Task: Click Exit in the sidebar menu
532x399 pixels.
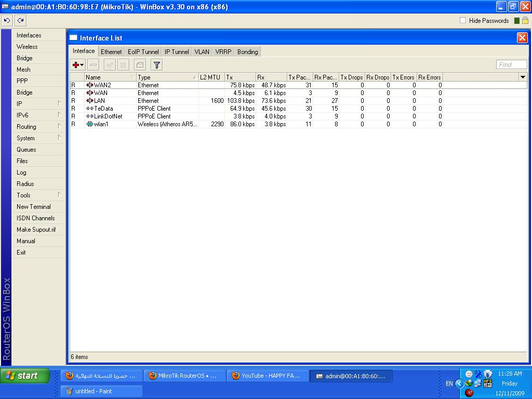Action: [38, 252]
